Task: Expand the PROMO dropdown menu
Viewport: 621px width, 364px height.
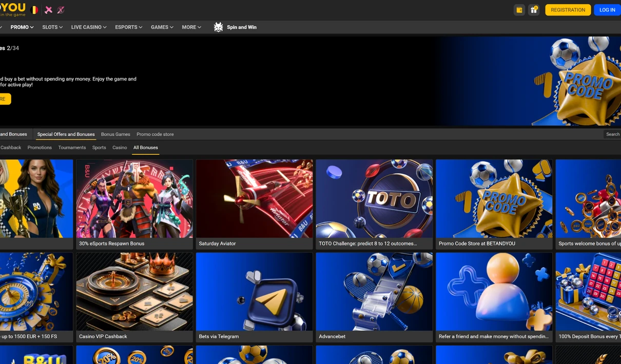Action: (x=22, y=27)
